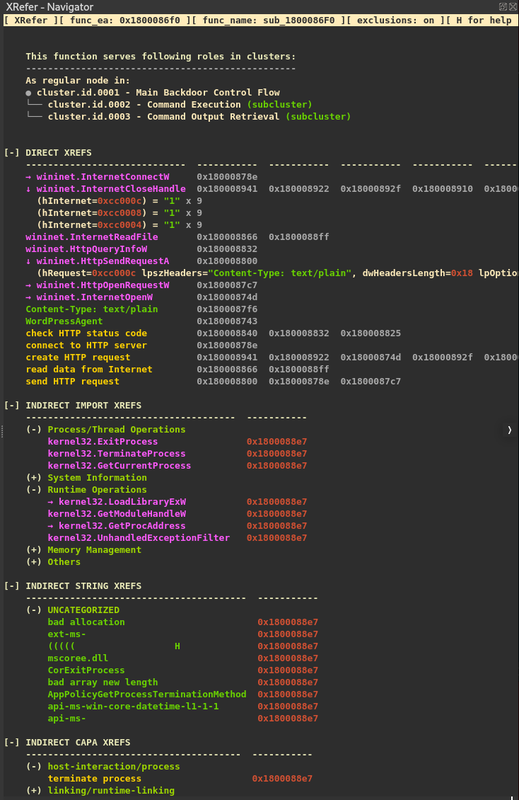The width and height of the screenshot is (519, 800).
Task: Jump to address 0x180008743 for WordPressAgent
Action: click(x=227, y=321)
